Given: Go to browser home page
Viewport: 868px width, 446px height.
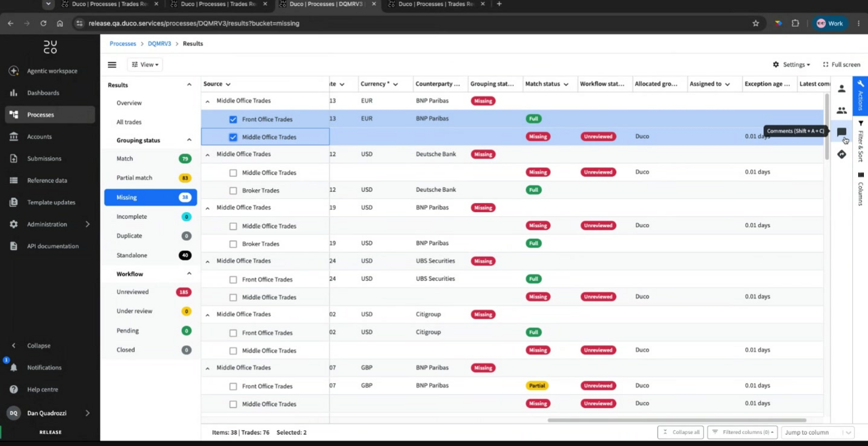Looking at the screenshot, I should 60,23.
